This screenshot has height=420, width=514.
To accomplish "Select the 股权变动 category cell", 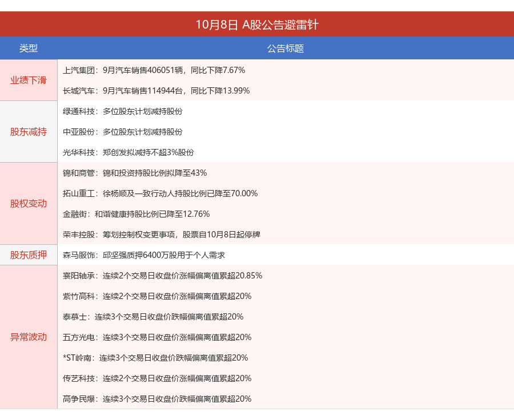I will pos(29,204).
